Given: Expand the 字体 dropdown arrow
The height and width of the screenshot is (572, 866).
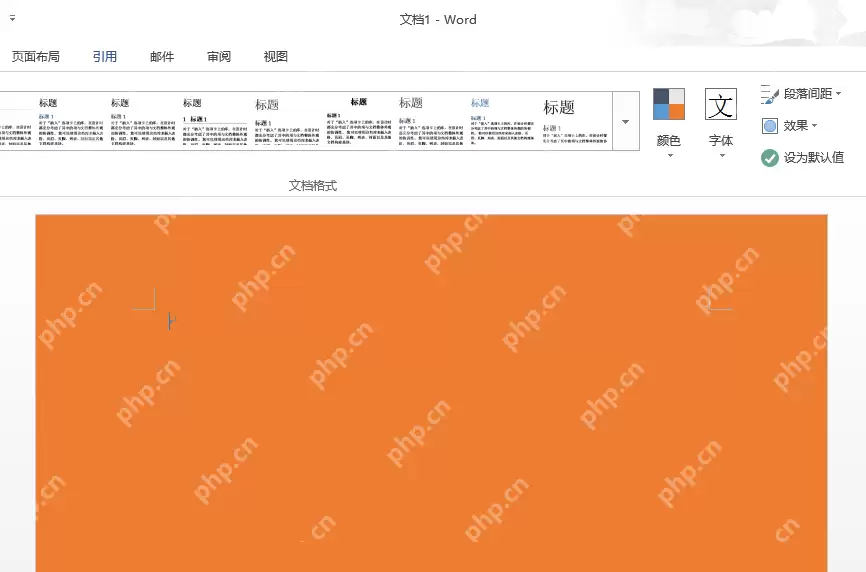Looking at the screenshot, I should point(722,156).
